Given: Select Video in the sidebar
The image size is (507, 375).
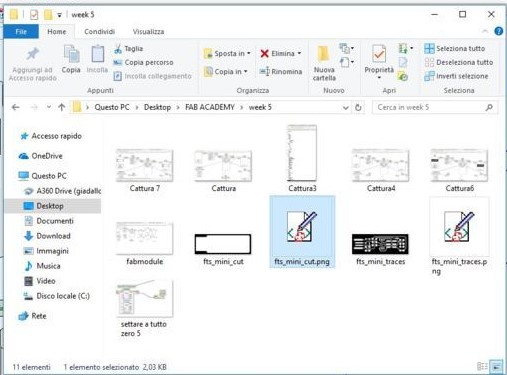Looking at the screenshot, I should coord(39,281).
